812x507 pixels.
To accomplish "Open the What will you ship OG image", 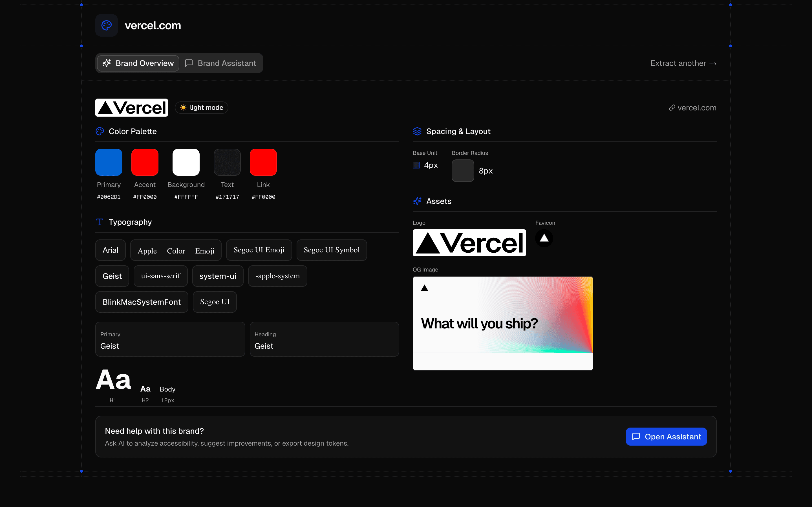I will click(502, 323).
